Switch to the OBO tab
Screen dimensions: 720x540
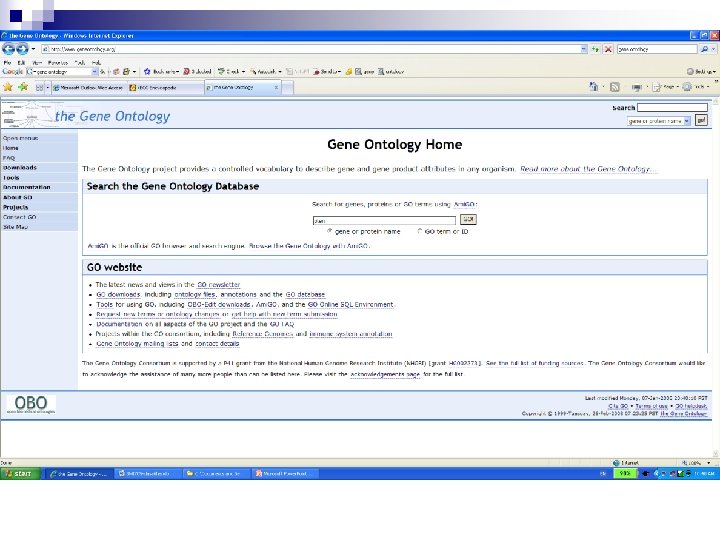pyautogui.click(x=165, y=87)
